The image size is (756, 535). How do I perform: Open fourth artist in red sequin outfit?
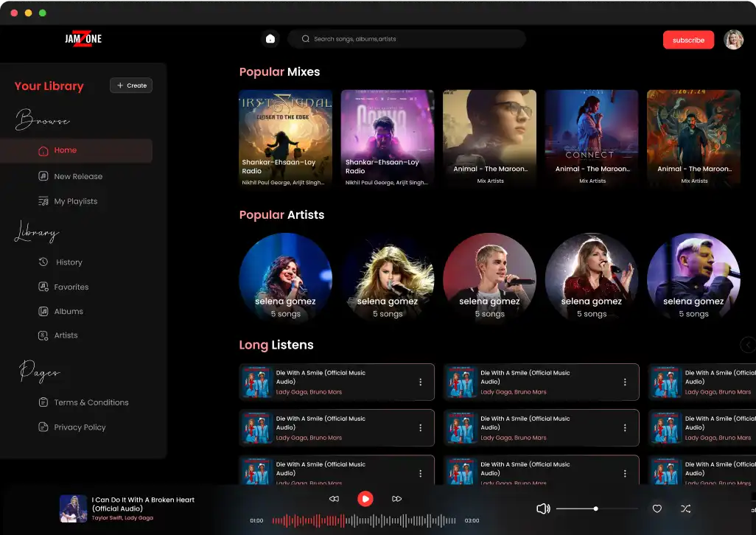click(592, 278)
